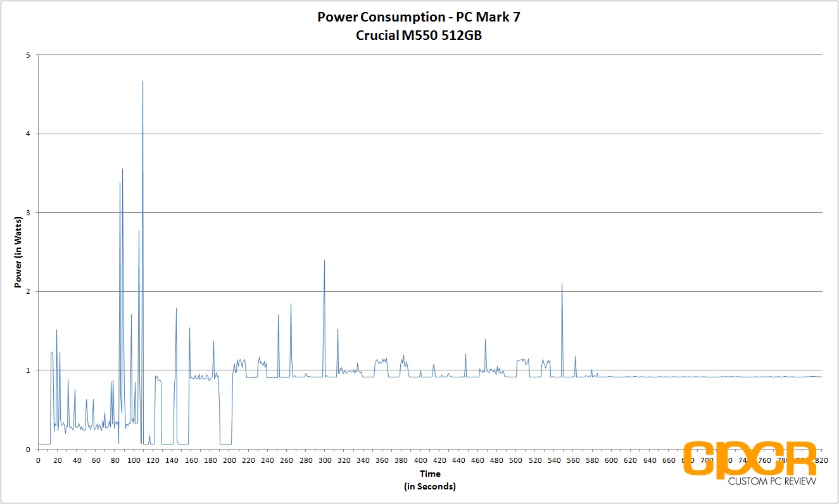Viewport: 839px width, 504px height.
Task: Click the tallest power spike peak near 4.7 watts
Action: (x=143, y=81)
